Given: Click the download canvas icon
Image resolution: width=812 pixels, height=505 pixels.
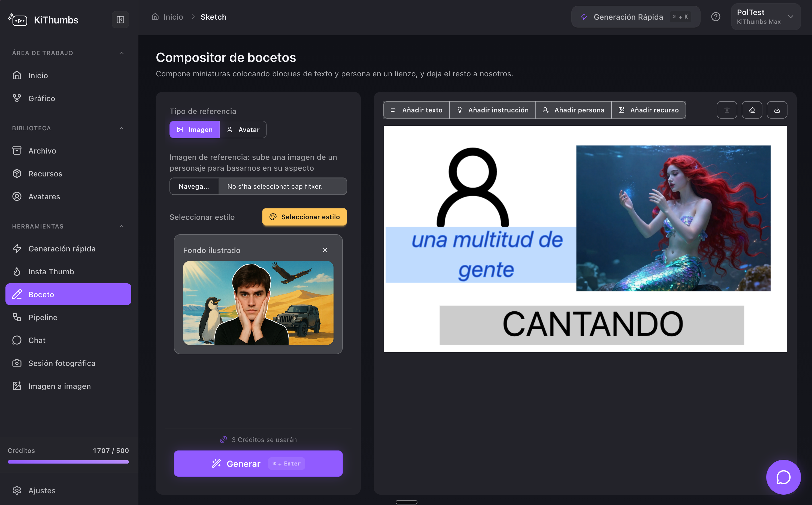Looking at the screenshot, I should (777, 110).
